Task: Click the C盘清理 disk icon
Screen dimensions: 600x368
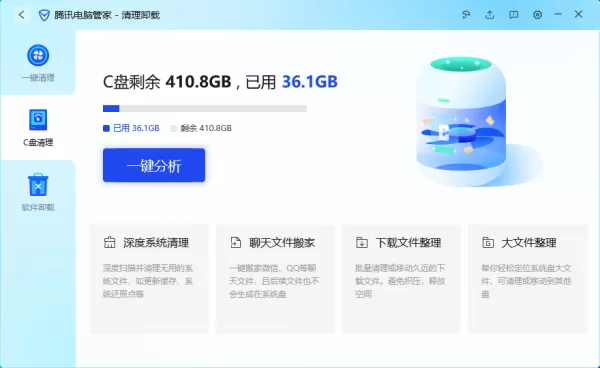Action: (x=38, y=120)
